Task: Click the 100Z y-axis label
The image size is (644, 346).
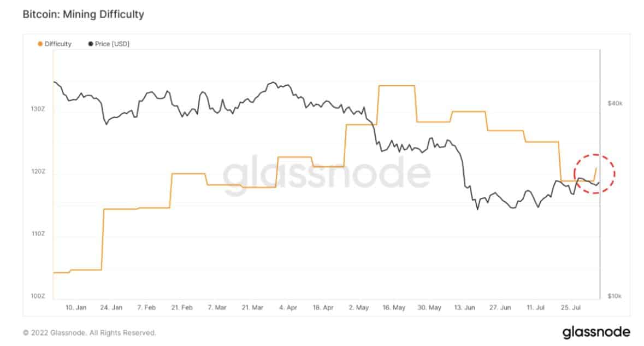Action: tap(38, 296)
